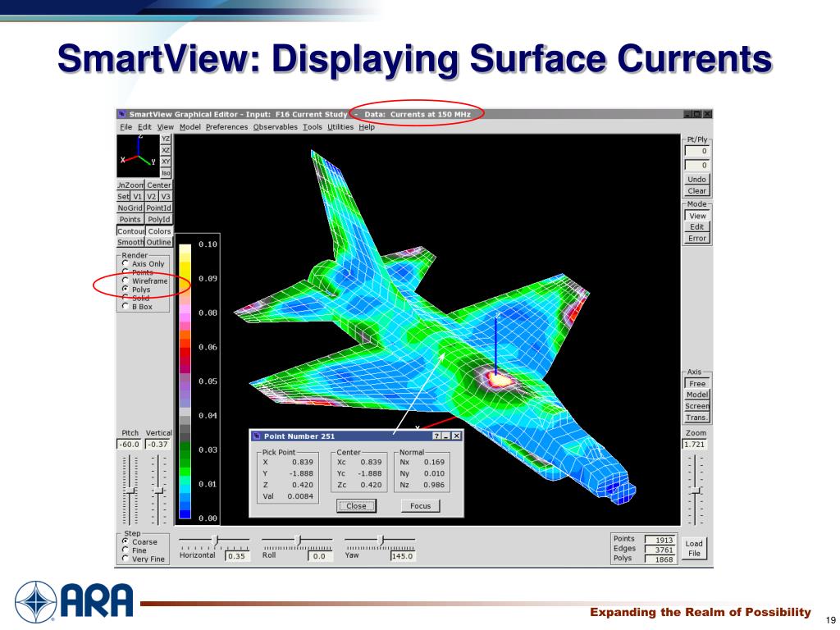Screen dimensions: 840x630
Task: Click the Roll slider handle
Action: pyautogui.click(x=299, y=540)
